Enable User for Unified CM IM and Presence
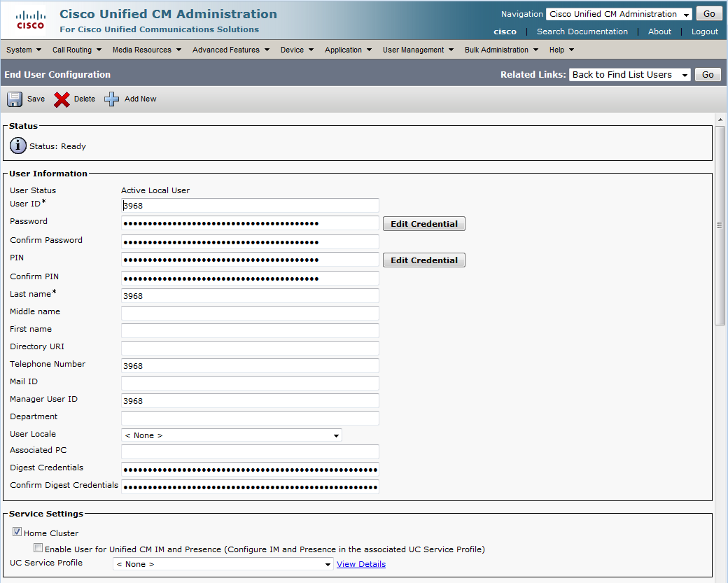This screenshot has width=728, height=583. (x=38, y=549)
